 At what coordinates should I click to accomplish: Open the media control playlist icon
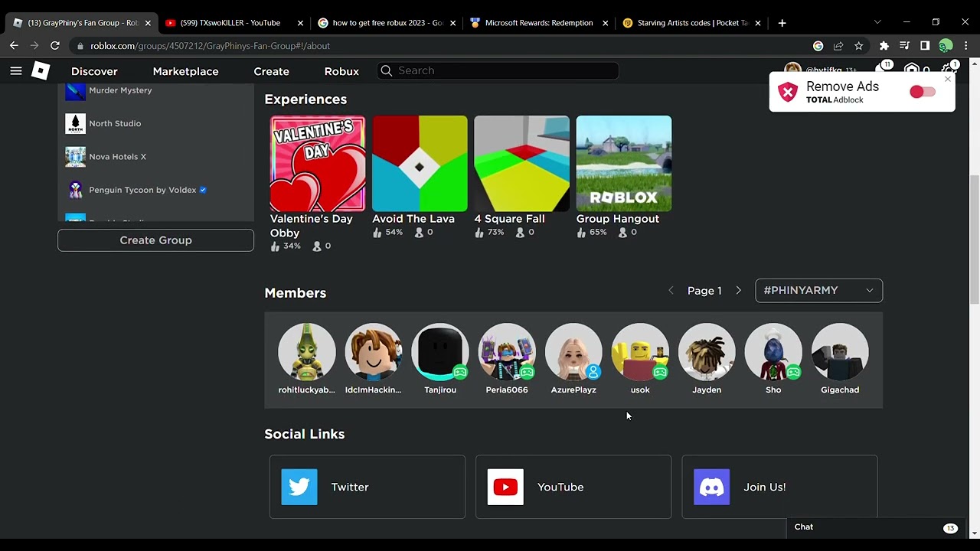(905, 46)
